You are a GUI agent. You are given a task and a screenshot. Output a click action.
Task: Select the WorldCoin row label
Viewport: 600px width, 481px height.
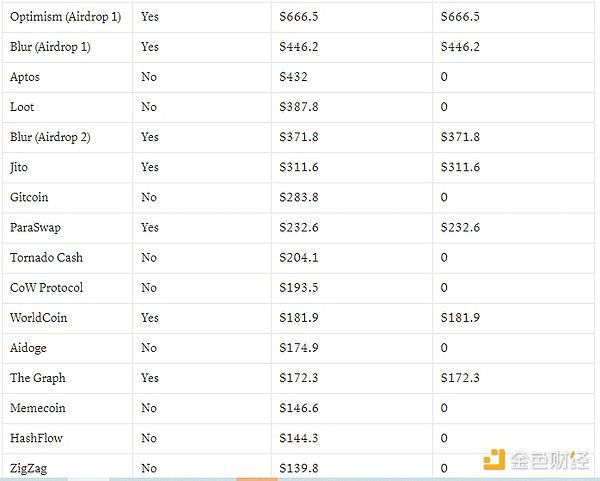(x=38, y=317)
